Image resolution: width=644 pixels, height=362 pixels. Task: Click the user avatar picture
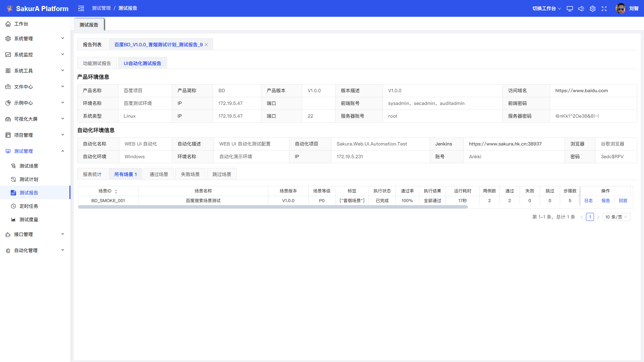621,8
